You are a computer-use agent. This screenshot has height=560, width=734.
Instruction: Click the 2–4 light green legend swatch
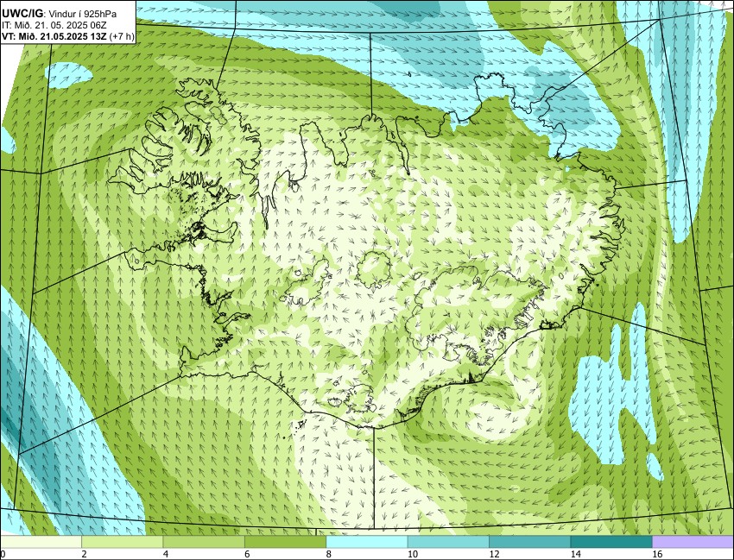click(x=122, y=542)
